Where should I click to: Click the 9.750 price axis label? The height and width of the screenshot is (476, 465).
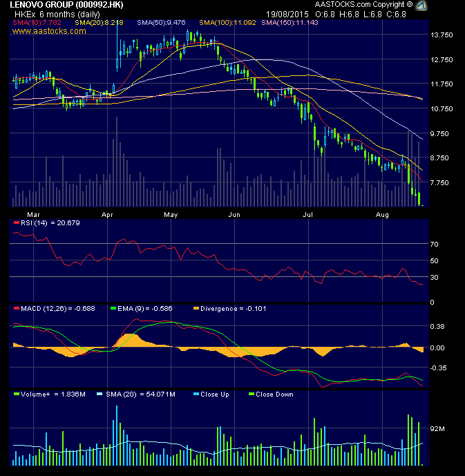[439, 134]
